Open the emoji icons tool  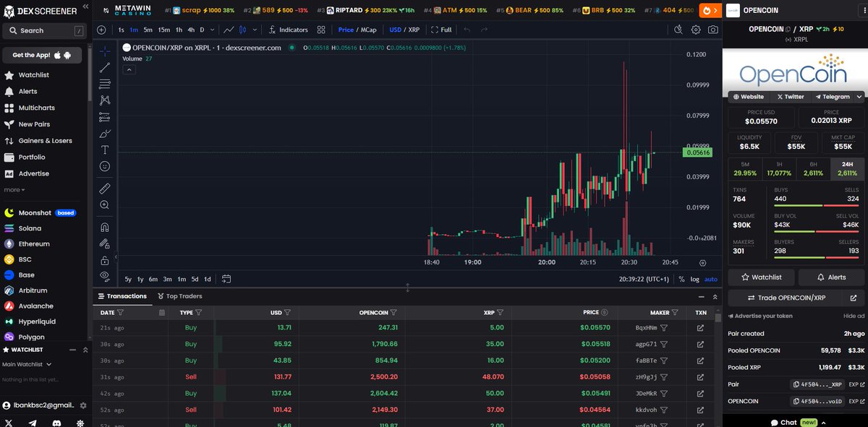point(105,166)
